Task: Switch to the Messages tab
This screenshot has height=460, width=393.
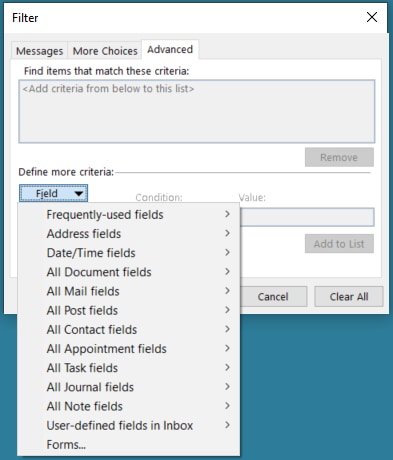Action: [x=39, y=51]
